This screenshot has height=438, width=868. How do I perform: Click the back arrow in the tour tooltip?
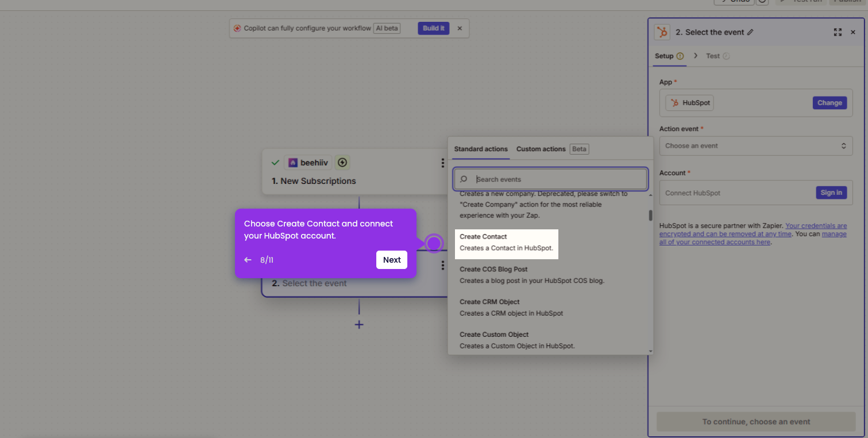coord(248,260)
